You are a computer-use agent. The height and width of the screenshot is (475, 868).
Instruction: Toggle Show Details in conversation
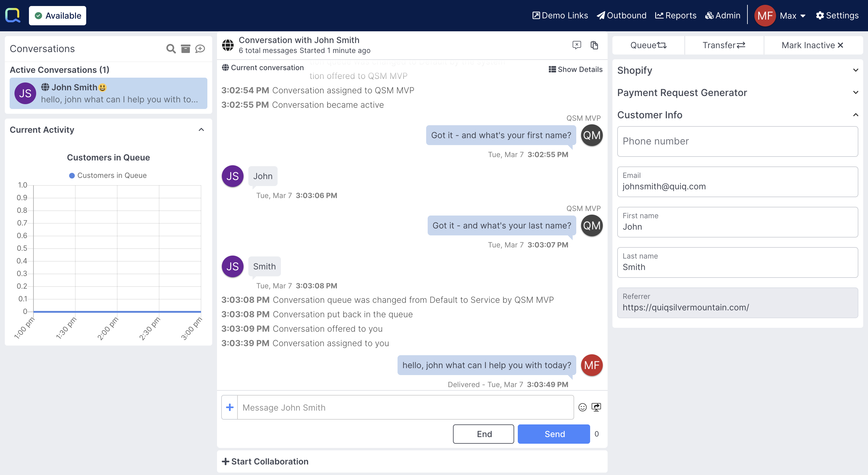pos(576,69)
